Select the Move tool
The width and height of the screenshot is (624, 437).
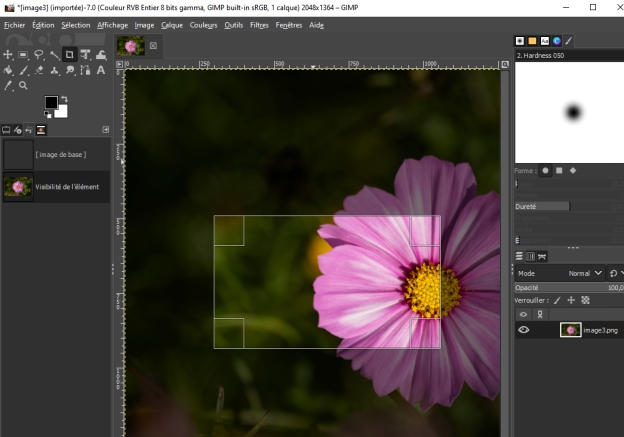click(x=8, y=55)
